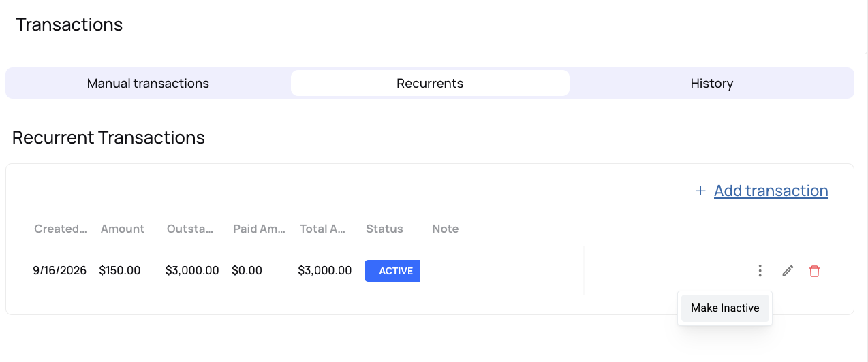Switch to the Manual transactions tab
The image size is (868, 362).
pos(148,83)
